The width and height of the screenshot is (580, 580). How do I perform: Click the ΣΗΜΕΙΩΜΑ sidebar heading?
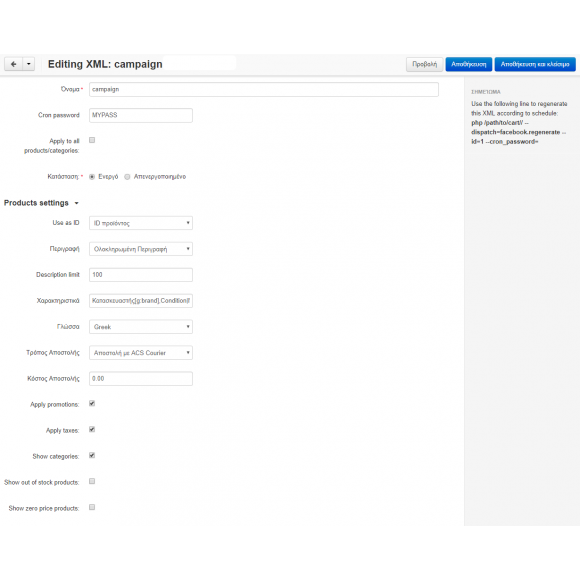point(486,92)
